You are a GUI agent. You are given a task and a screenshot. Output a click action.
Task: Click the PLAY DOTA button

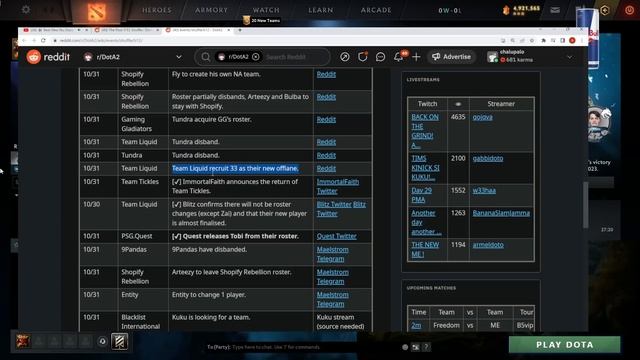tap(564, 344)
